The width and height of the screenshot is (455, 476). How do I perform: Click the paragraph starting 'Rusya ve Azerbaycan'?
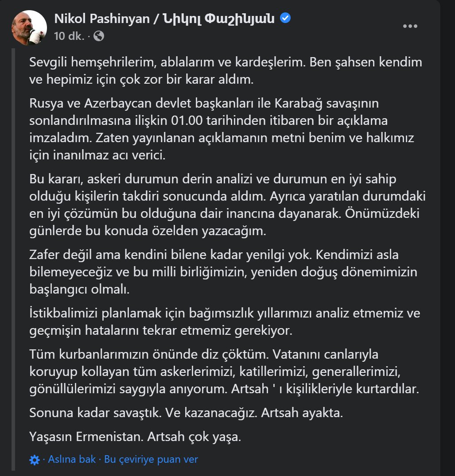[222, 129]
